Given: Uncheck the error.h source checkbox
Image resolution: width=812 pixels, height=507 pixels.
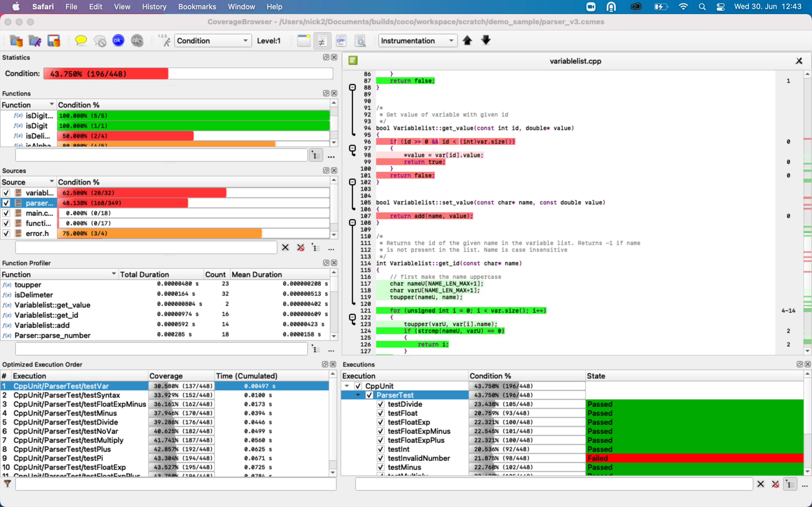Looking at the screenshot, I should [x=6, y=234].
